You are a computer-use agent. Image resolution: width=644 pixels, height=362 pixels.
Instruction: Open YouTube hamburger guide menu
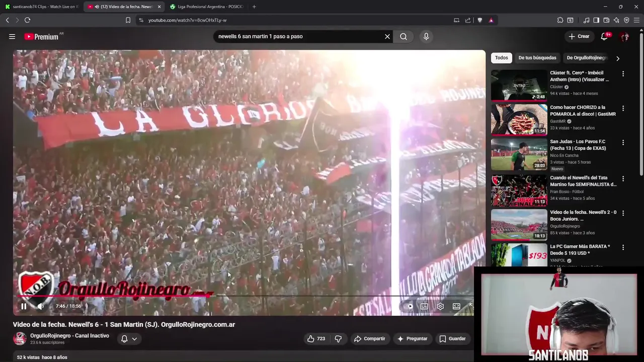12,36
